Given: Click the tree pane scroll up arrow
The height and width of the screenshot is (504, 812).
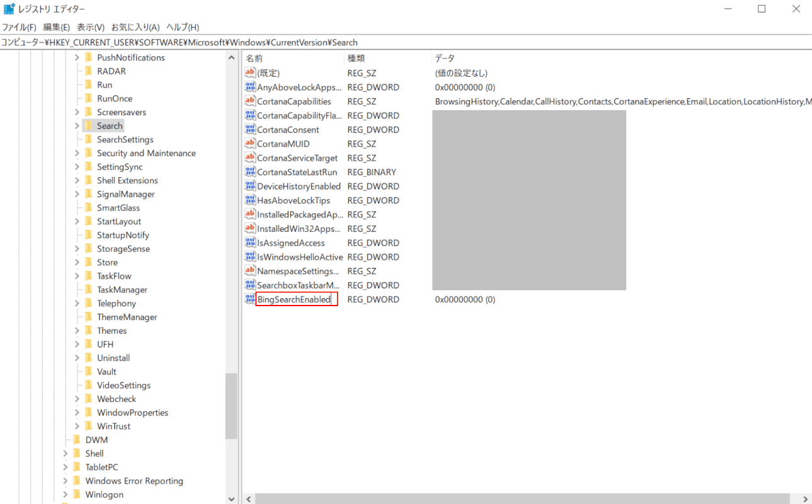Looking at the screenshot, I should [x=231, y=57].
